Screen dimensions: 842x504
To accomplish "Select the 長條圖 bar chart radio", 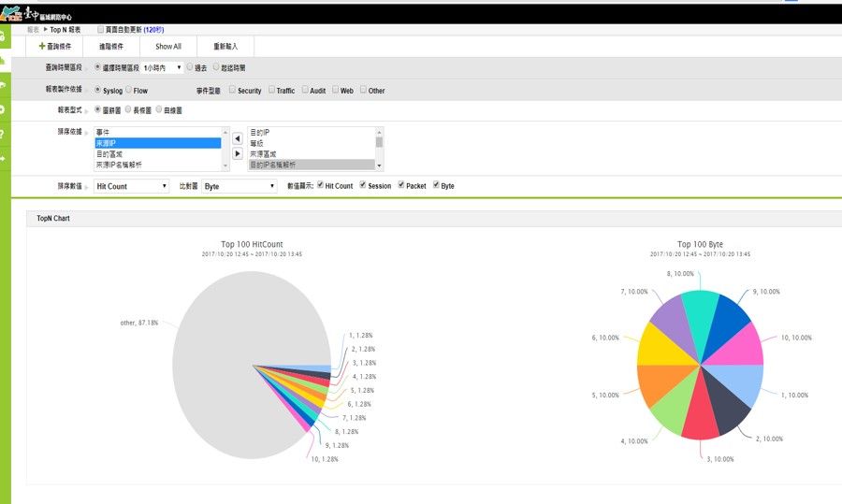I will [128, 109].
